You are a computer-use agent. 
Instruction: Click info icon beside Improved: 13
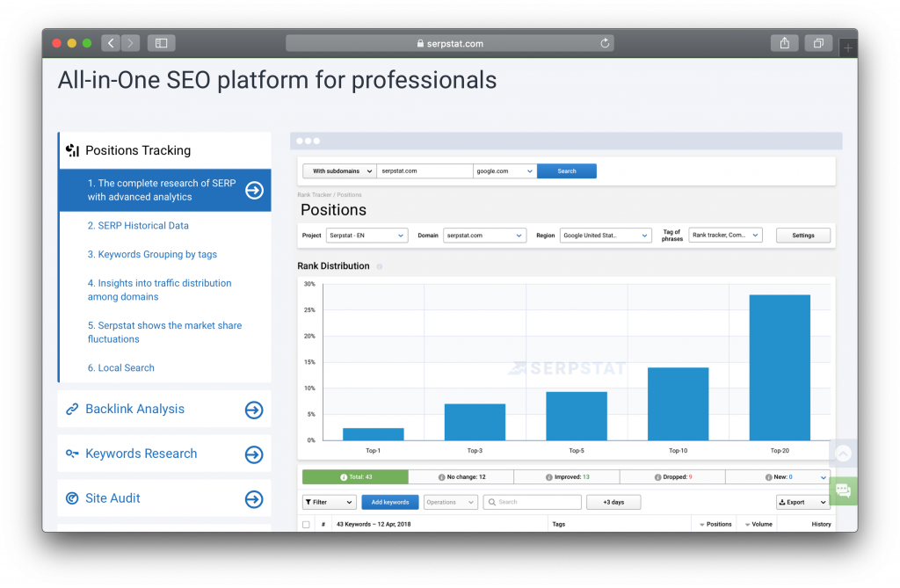[x=548, y=477]
